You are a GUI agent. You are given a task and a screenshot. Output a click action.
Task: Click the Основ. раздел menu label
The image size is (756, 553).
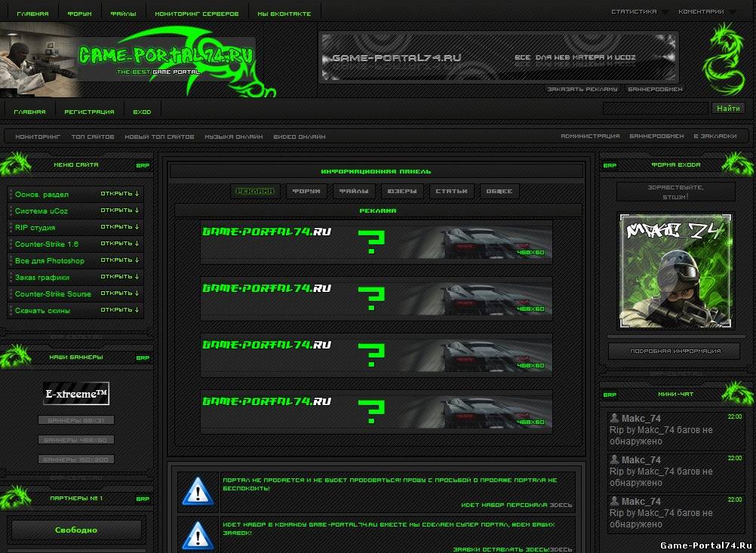pyautogui.click(x=41, y=195)
